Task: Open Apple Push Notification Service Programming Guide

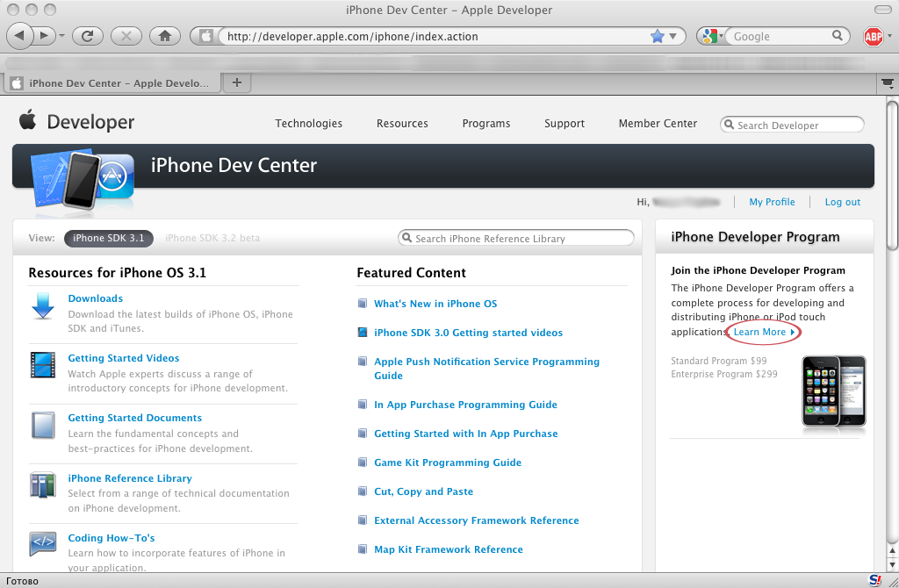Action: coord(486,369)
